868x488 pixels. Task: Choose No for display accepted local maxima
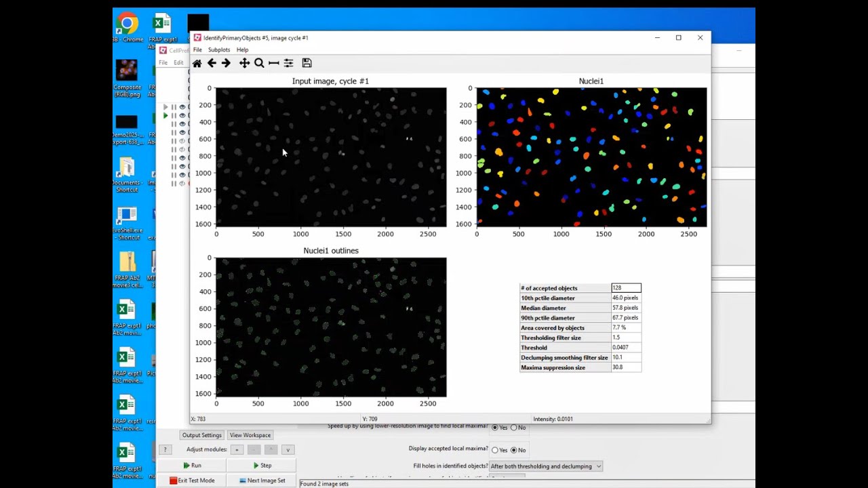coord(513,450)
